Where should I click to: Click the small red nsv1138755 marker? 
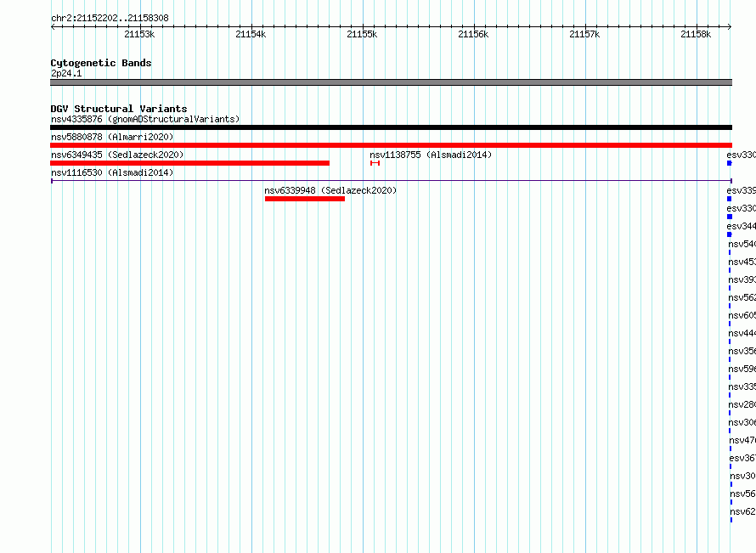(x=375, y=163)
